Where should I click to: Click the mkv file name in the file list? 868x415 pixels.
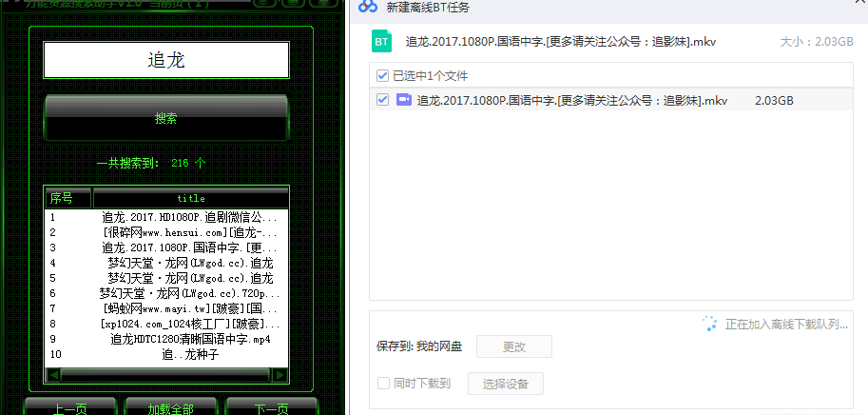571,100
